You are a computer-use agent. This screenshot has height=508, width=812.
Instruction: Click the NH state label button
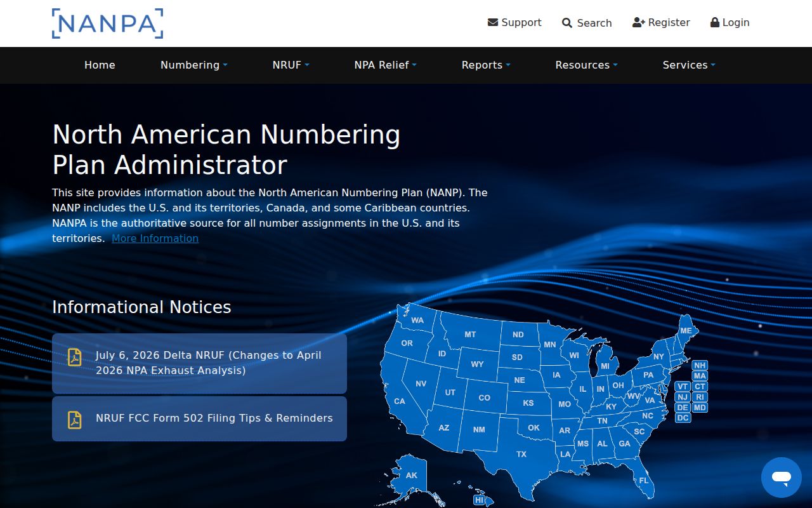[700, 365]
